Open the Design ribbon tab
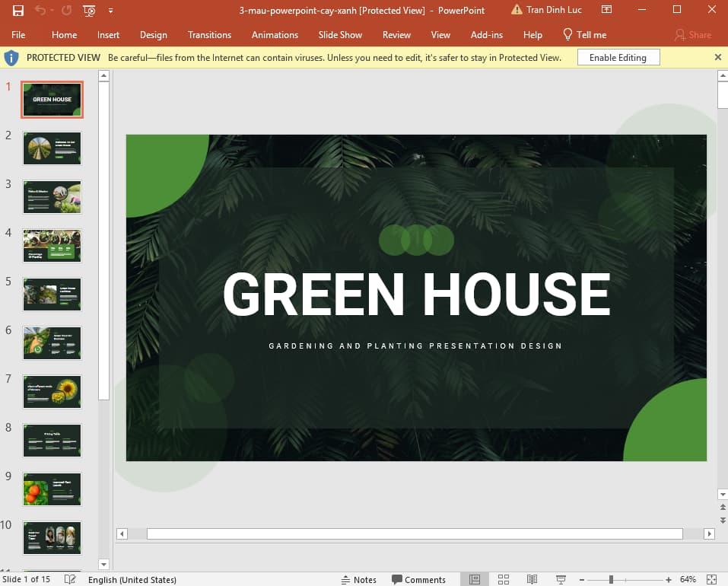The image size is (728, 586). (x=154, y=34)
